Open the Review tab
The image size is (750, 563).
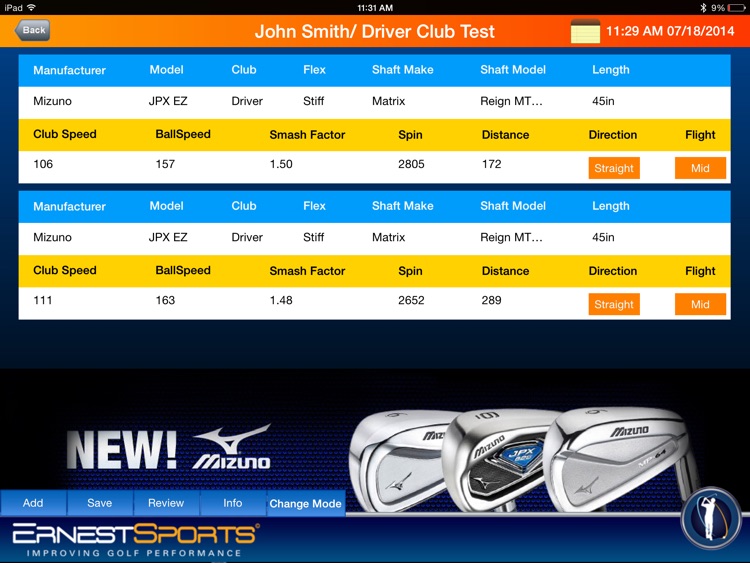pyautogui.click(x=166, y=503)
